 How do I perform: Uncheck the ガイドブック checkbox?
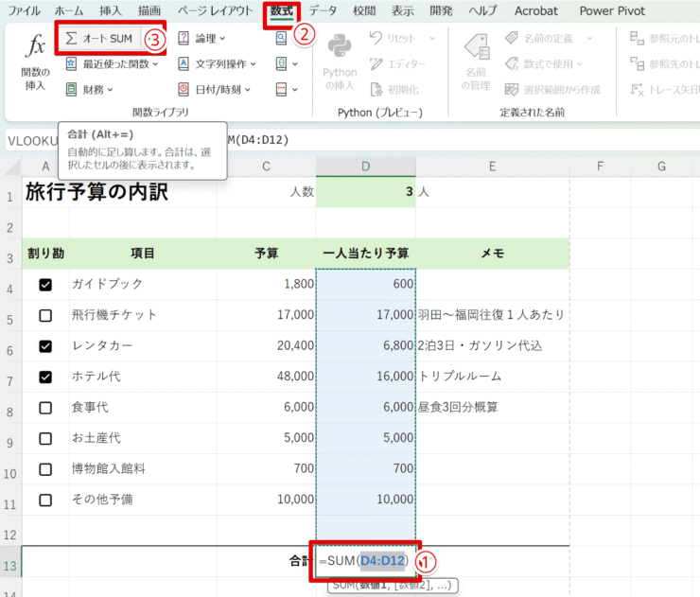(45, 285)
